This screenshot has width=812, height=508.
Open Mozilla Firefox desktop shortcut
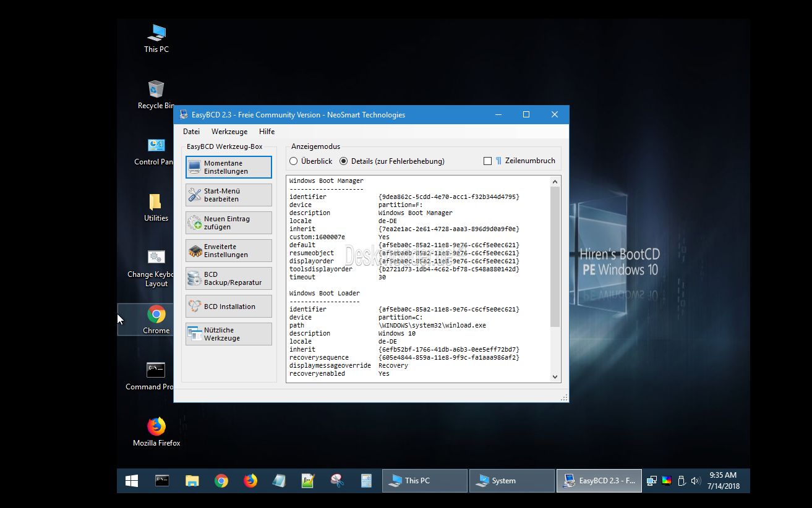[x=156, y=427]
